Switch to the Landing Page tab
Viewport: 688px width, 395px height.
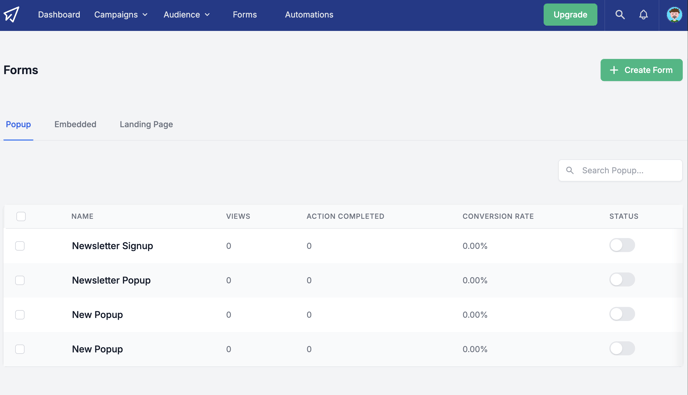pos(146,124)
